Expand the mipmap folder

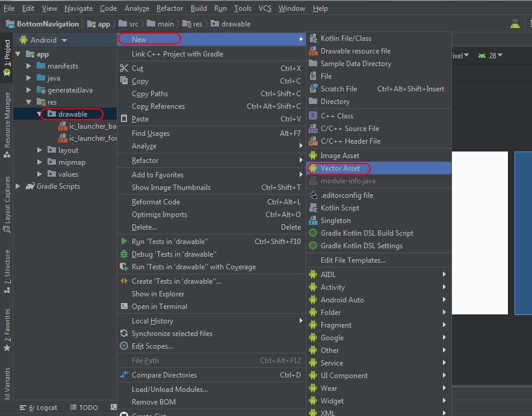[39, 162]
